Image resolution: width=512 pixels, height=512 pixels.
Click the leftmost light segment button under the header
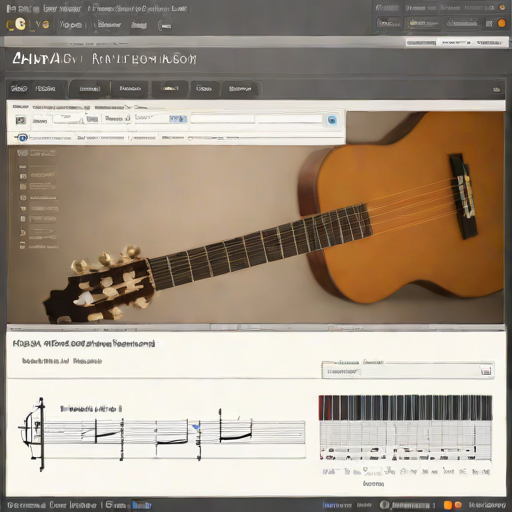point(421,43)
